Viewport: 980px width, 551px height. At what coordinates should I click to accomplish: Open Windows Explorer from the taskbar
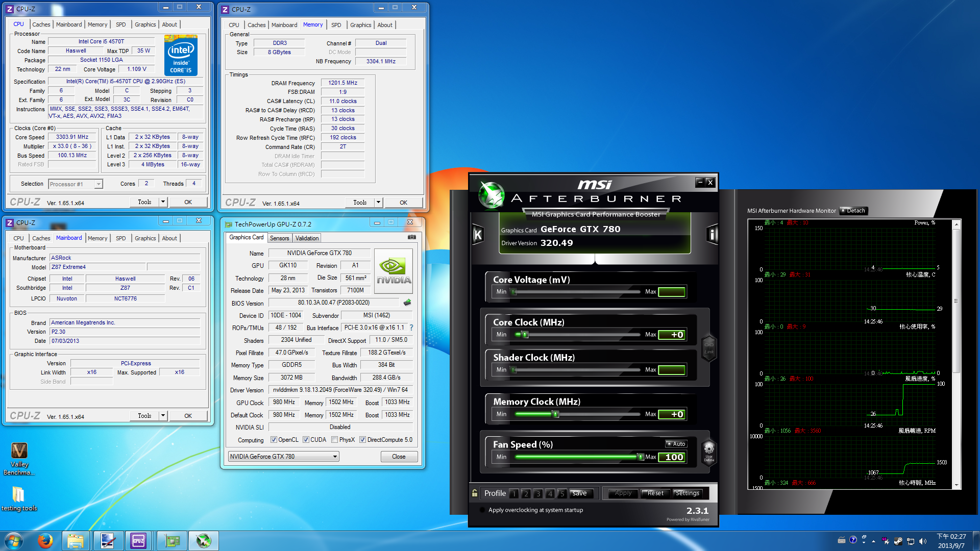point(76,541)
